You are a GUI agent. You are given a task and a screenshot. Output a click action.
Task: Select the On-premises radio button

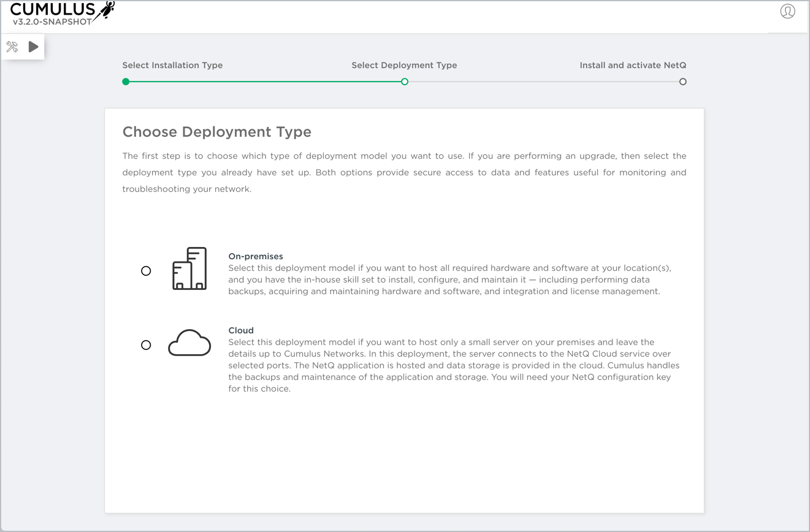(x=146, y=271)
